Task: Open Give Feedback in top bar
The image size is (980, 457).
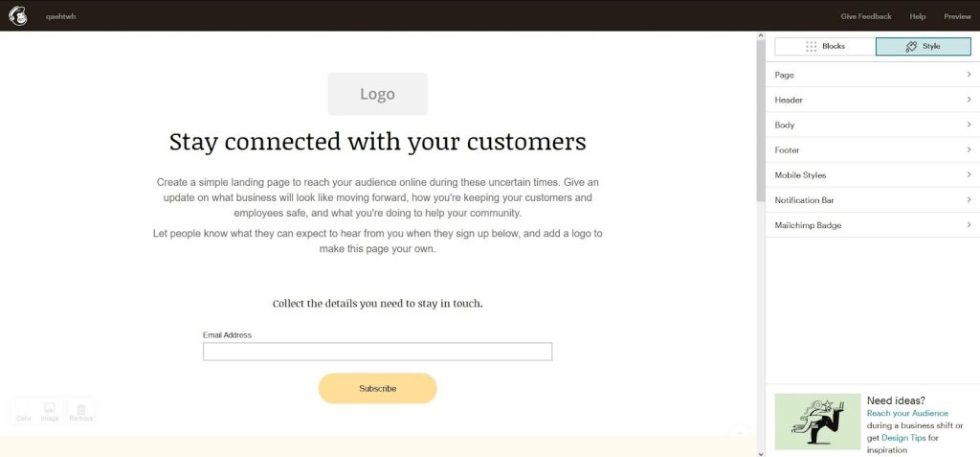Action: [865, 16]
